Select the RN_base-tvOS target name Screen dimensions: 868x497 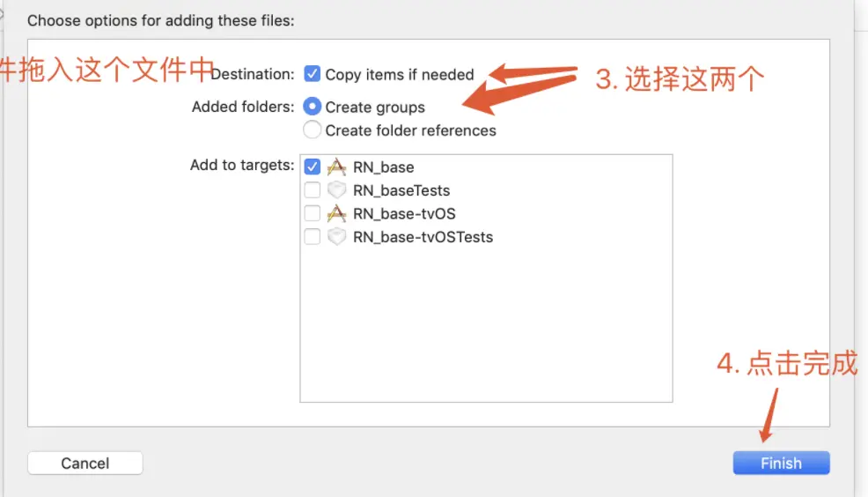click(404, 213)
